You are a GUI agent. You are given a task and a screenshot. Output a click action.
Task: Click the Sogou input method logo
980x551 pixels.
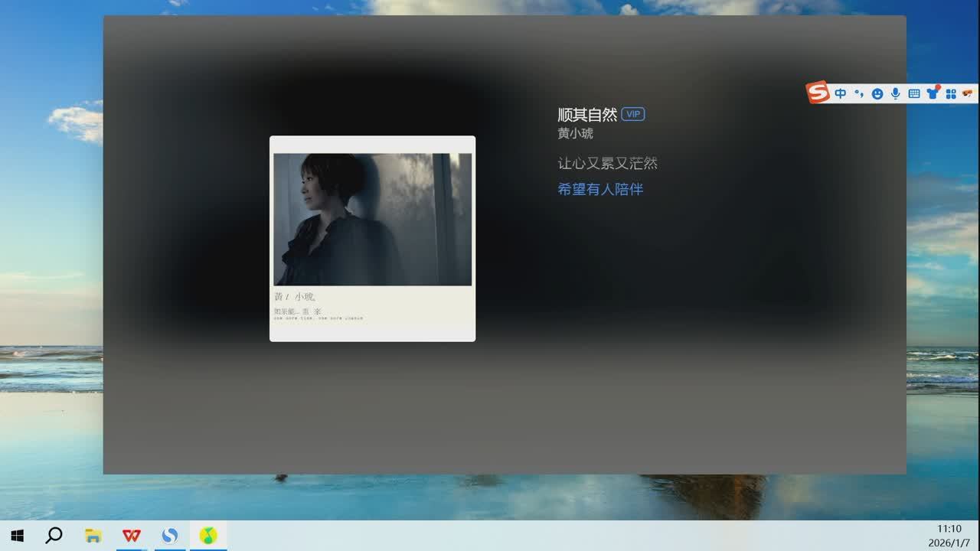click(x=818, y=93)
